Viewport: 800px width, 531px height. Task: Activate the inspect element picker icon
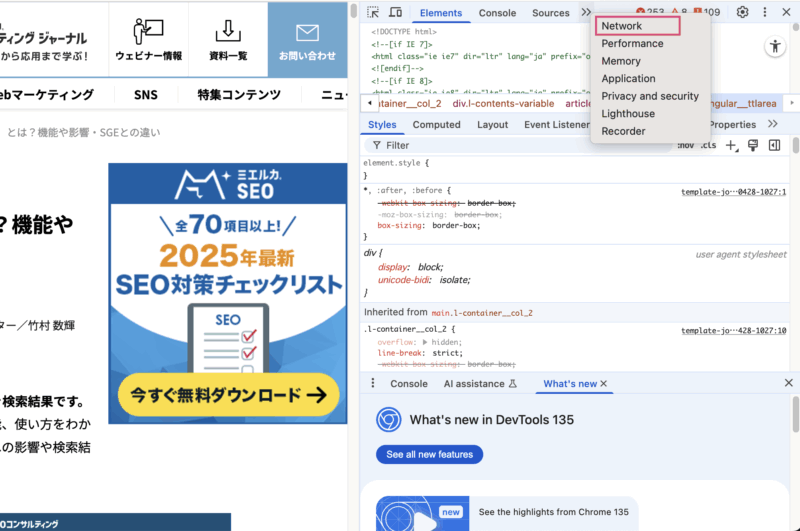click(373, 12)
